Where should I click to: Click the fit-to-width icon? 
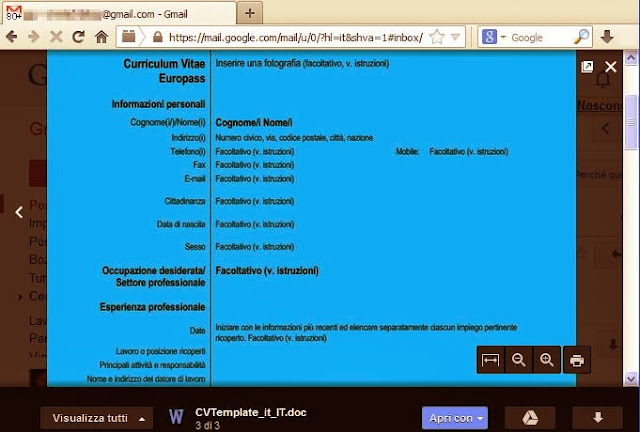pos(490,360)
